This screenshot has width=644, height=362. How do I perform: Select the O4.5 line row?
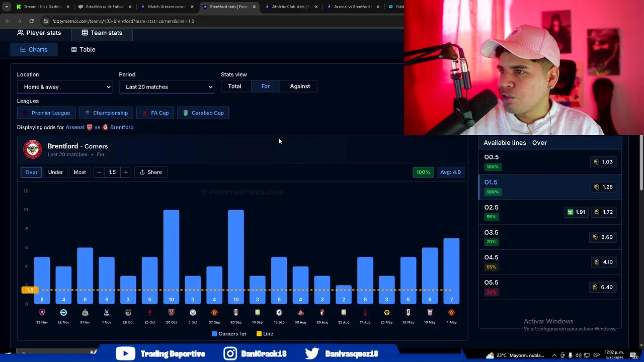coord(550,262)
